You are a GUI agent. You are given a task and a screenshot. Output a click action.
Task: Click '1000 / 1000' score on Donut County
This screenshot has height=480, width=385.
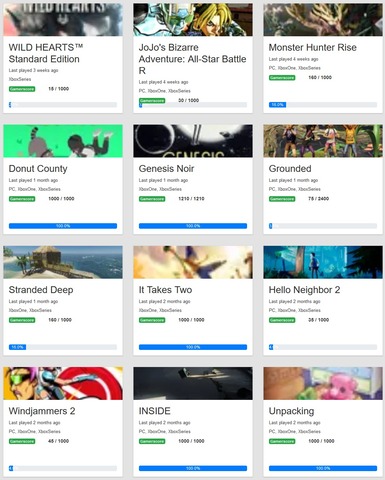point(61,199)
